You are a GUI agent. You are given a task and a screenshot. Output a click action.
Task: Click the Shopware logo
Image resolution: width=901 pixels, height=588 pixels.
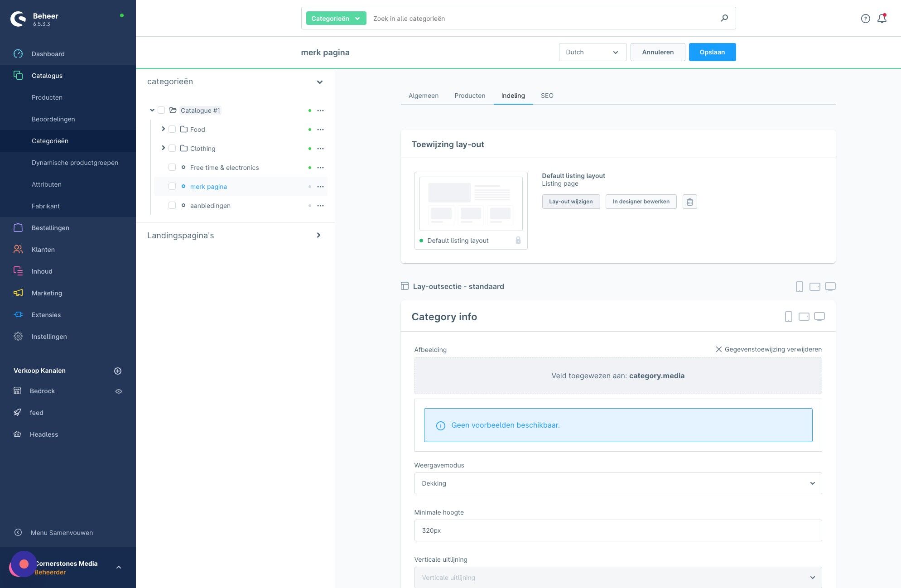pyautogui.click(x=19, y=19)
